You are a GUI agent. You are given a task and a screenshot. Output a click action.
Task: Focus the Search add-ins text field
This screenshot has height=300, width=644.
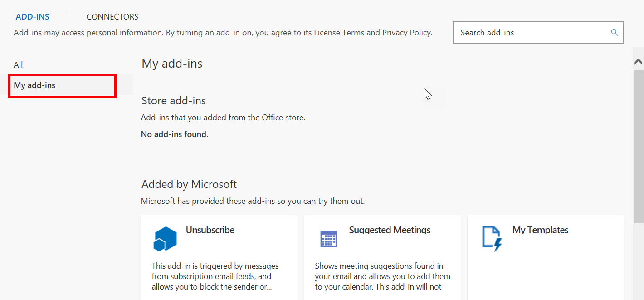coord(533,33)
